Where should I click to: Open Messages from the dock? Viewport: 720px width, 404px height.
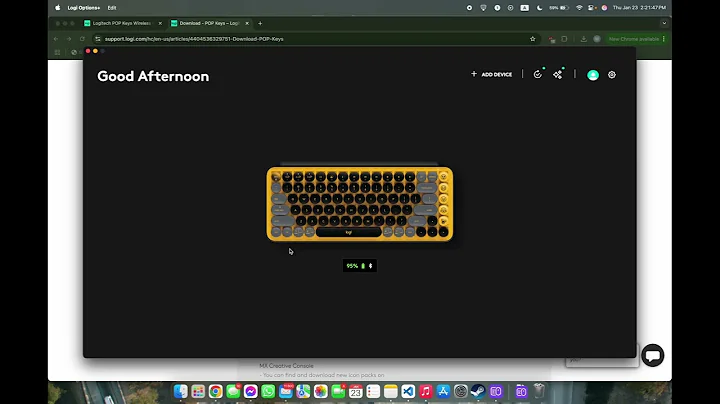pos(233,392)
